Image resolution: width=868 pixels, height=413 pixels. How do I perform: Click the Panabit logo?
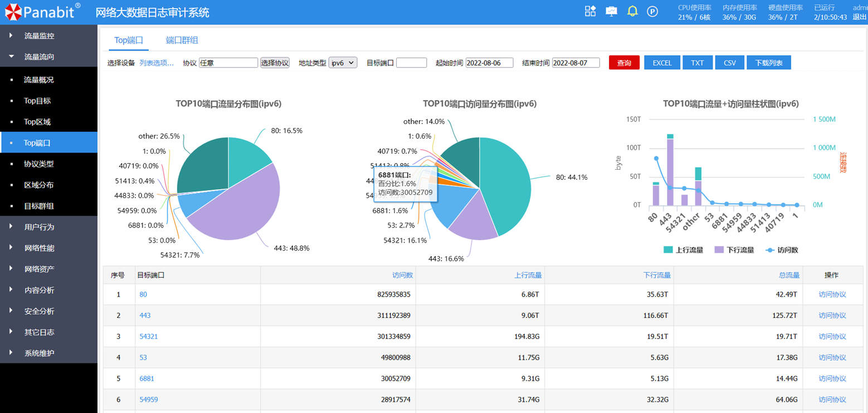pos(42,11)
